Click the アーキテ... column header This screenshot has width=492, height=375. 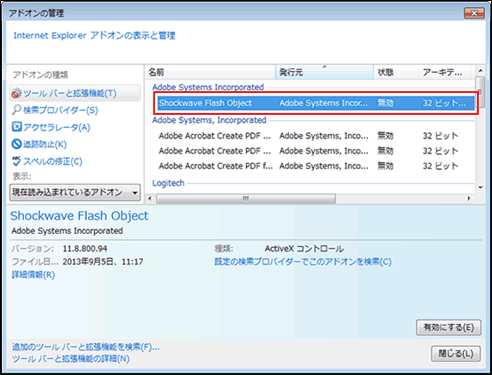(445, 72)
